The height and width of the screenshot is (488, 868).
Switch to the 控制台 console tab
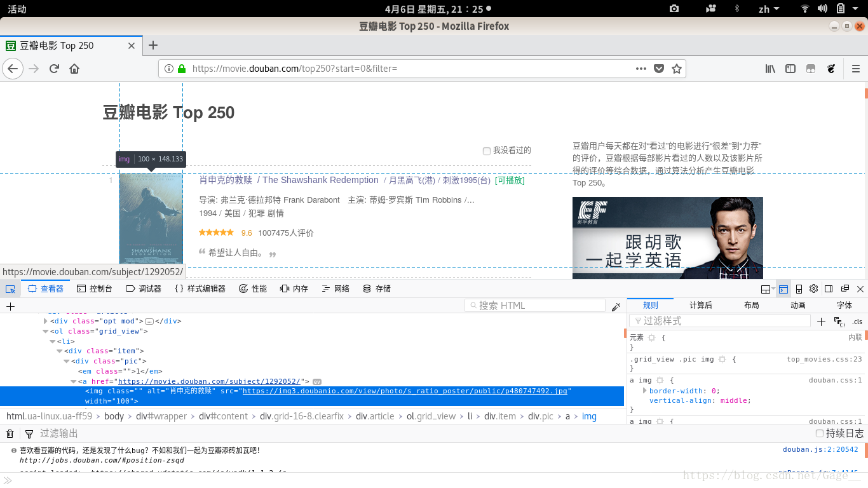pyautogui.click(x=95, y=289)
